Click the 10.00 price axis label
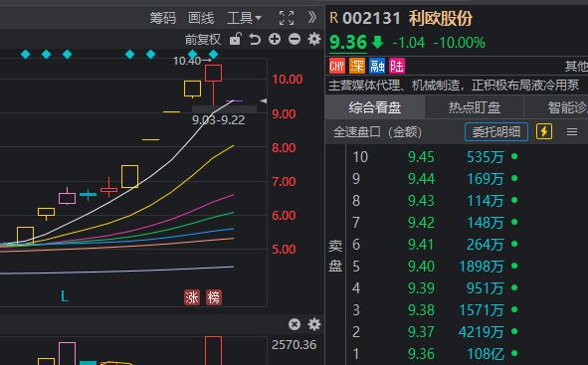The image size is (588, 365). (288, 80)
